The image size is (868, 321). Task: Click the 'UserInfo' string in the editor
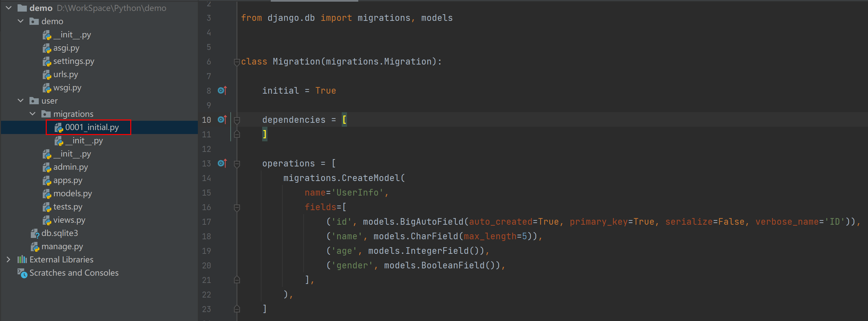point(358,193)
